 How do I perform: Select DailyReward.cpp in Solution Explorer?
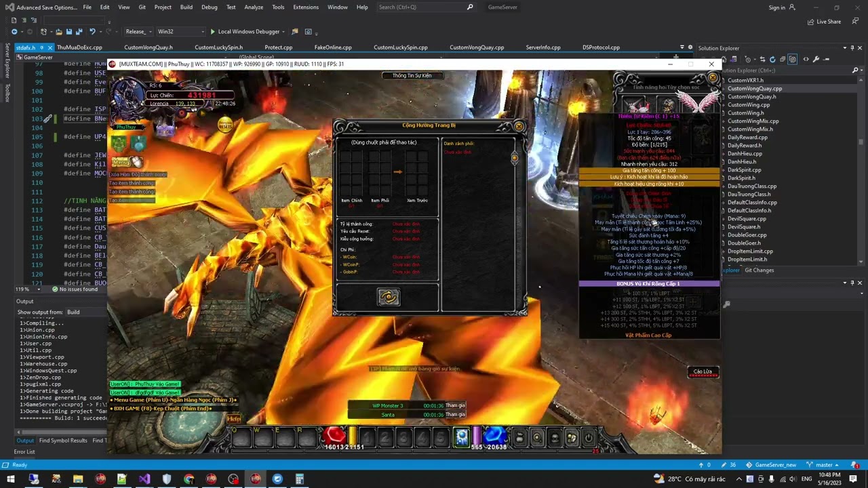click(x=747, y=137)
